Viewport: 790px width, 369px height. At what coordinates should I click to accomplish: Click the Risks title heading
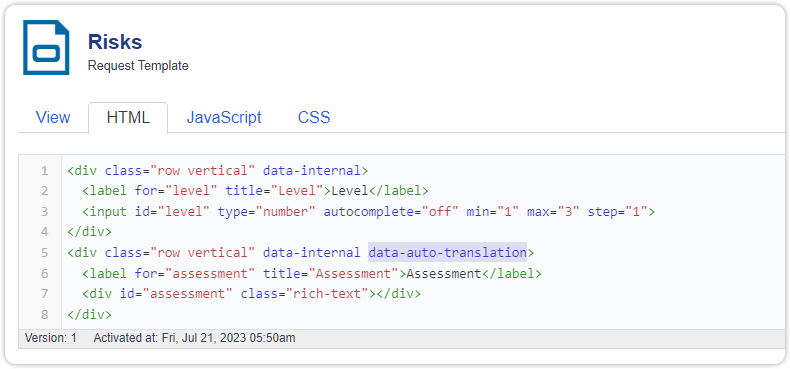[115, 42]
